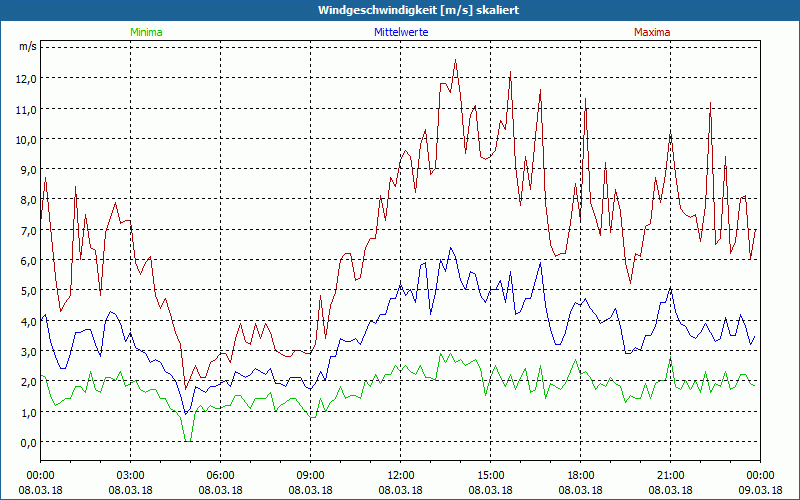Select the 12:00 time axis marker
This screenshot has width=800, height=500.
tap(401, 475)
